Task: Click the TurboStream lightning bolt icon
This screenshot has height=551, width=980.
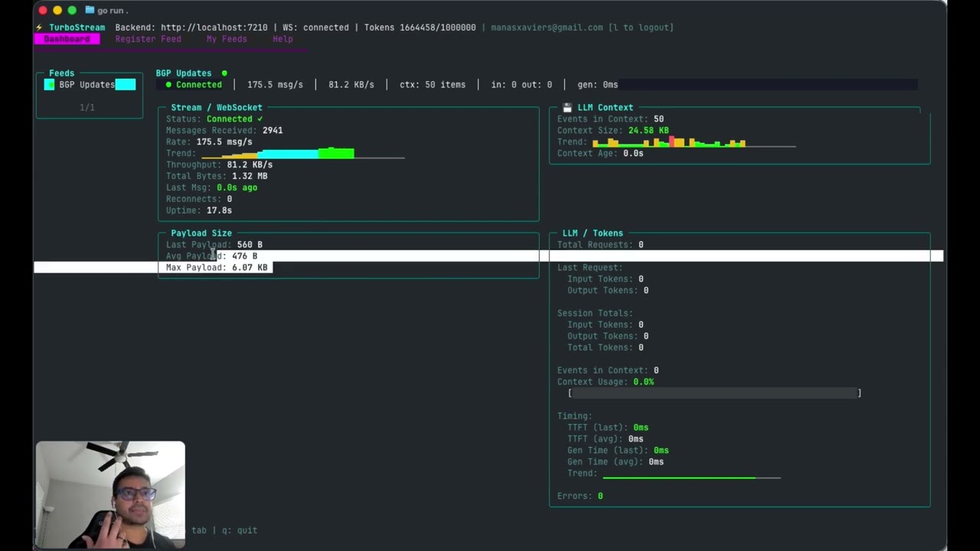Action: point(39,28)
